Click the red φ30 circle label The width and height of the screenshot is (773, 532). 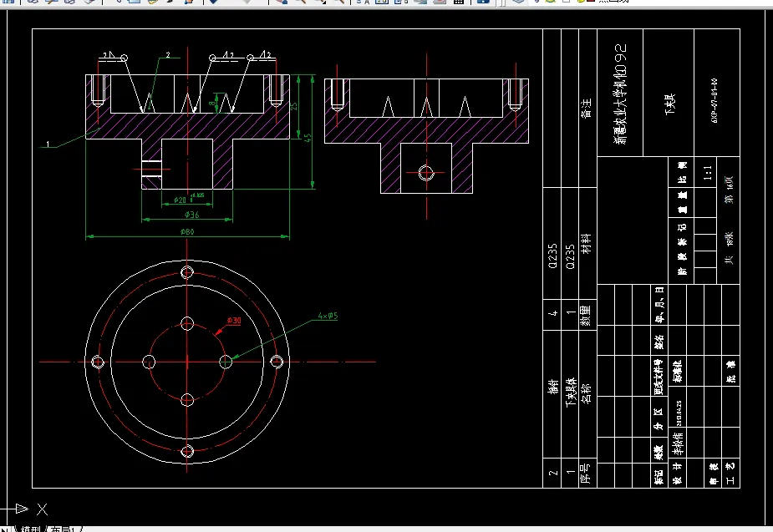pyautogui.click(x=234, y=320)
